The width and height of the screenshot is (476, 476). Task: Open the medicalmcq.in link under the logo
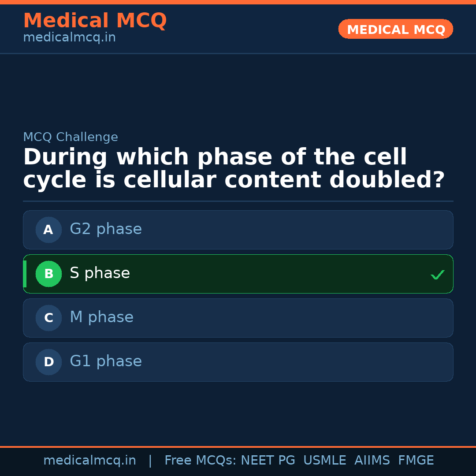69,37
